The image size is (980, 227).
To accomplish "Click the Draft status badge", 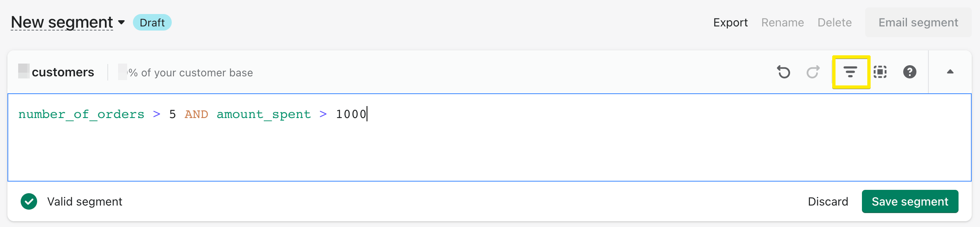I will tap(152, 23).
